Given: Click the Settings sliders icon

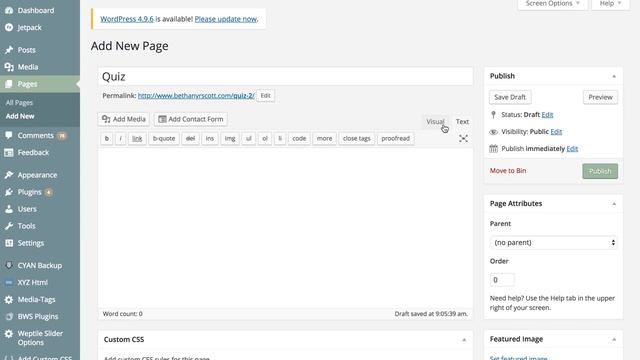Looking at the screenshot, I should (x=9, y=243).
